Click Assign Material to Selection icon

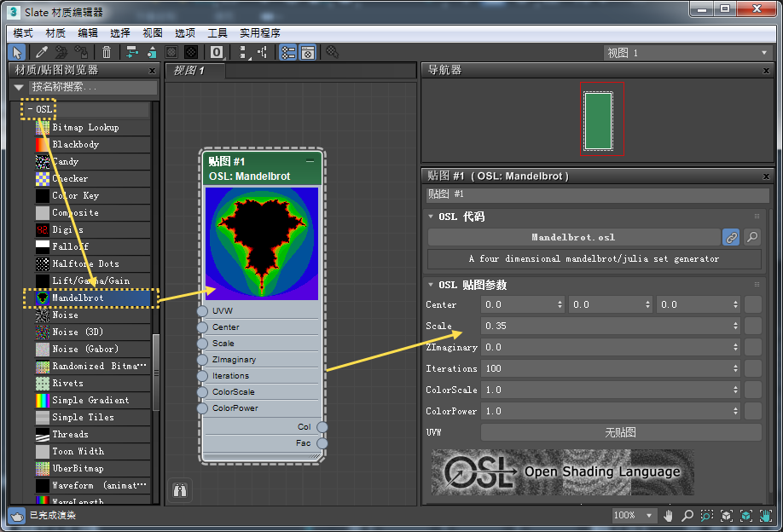point(81,52)
